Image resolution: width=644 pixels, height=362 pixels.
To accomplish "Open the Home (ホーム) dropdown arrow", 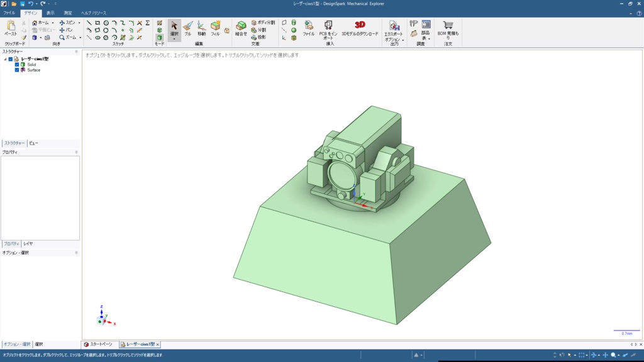I will (x=53, y=23).
